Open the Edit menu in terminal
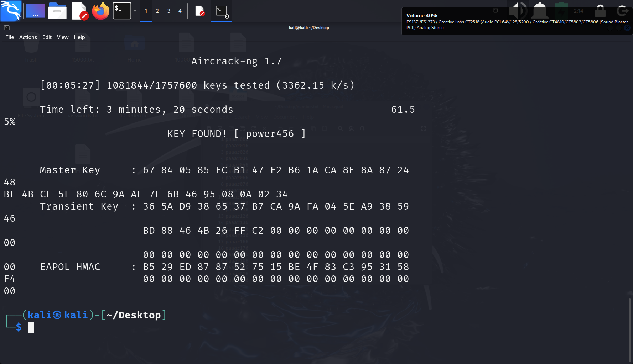 point(47,37)
